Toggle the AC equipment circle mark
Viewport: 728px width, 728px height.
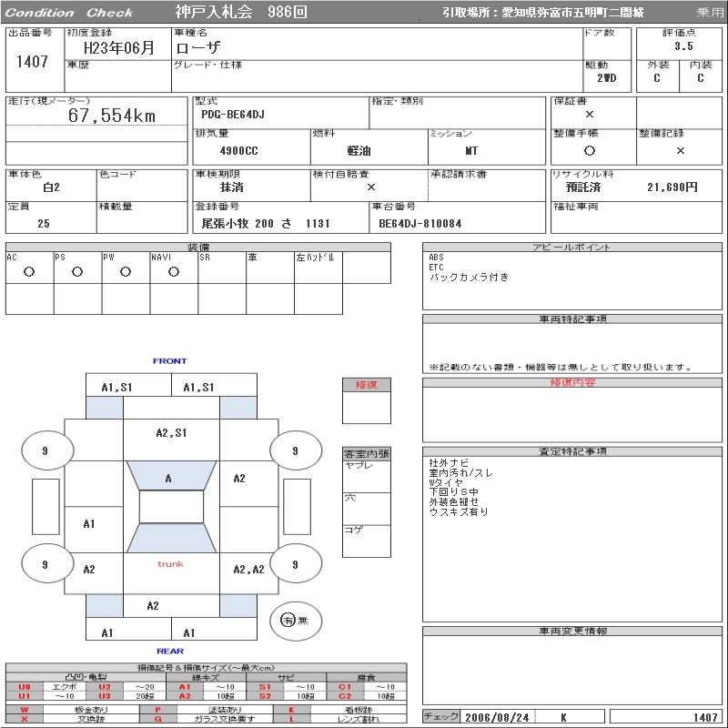coord(29,271)
